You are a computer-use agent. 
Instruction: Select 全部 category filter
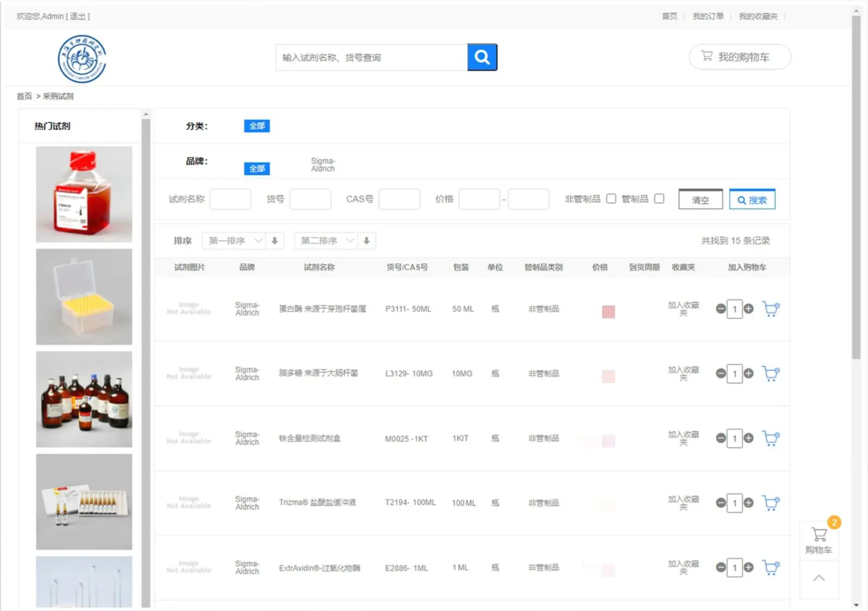(x=257, y=126)
